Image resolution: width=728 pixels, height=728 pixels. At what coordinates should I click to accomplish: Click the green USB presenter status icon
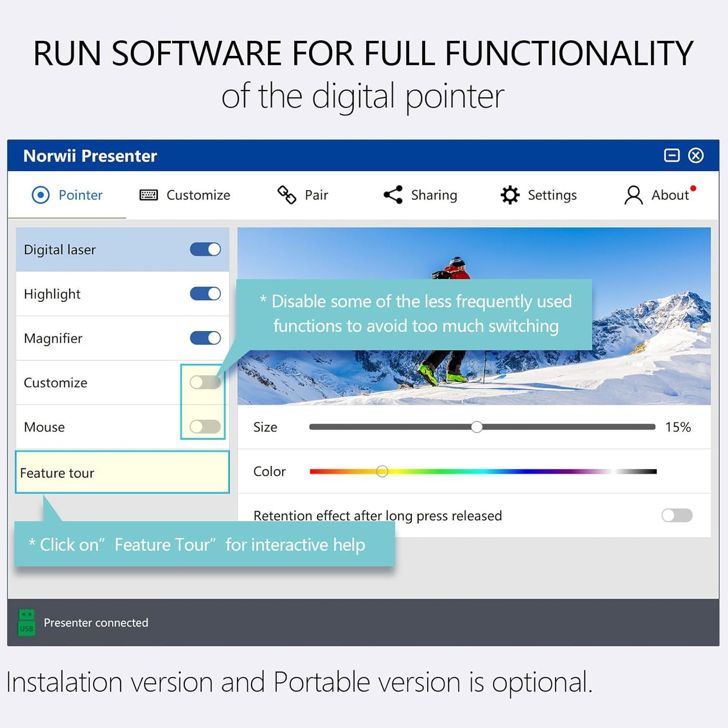pos(27,622)
